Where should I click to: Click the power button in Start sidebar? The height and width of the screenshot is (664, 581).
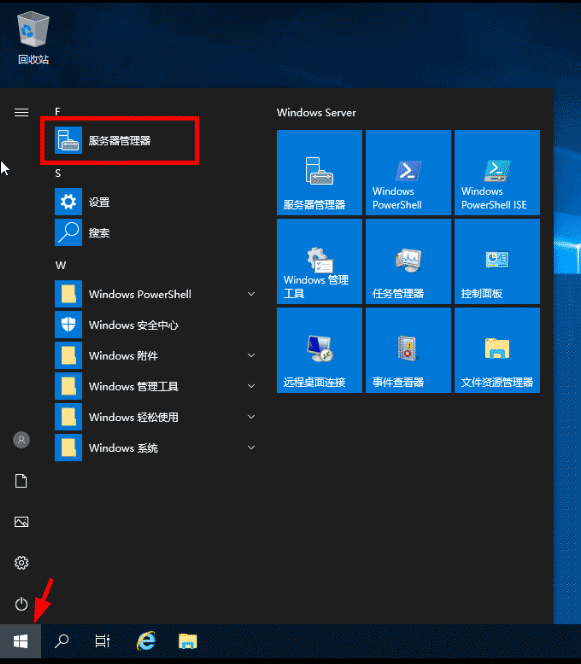coord(21,603)
